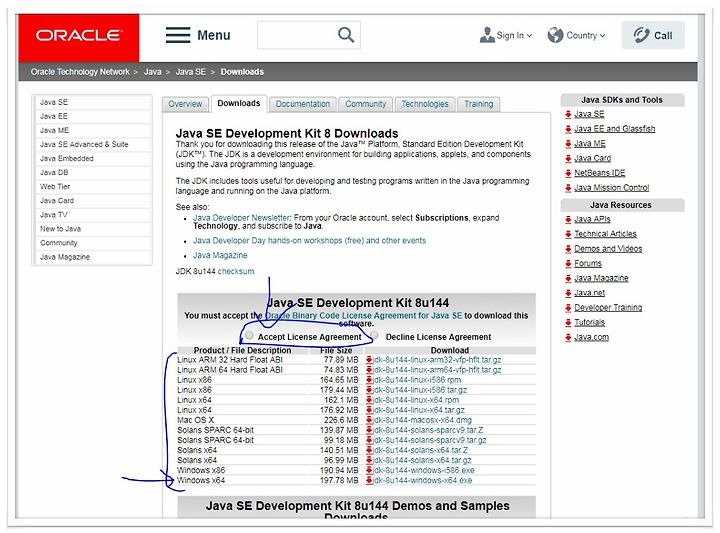Click the JDK 8u144 checksum link
720x533 pixels.
pos(236,271)
